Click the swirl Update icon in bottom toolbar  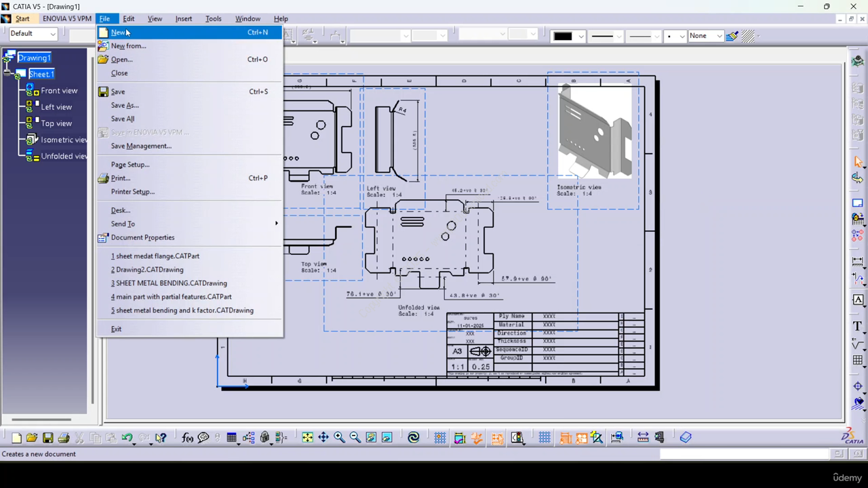click(414, 437)
